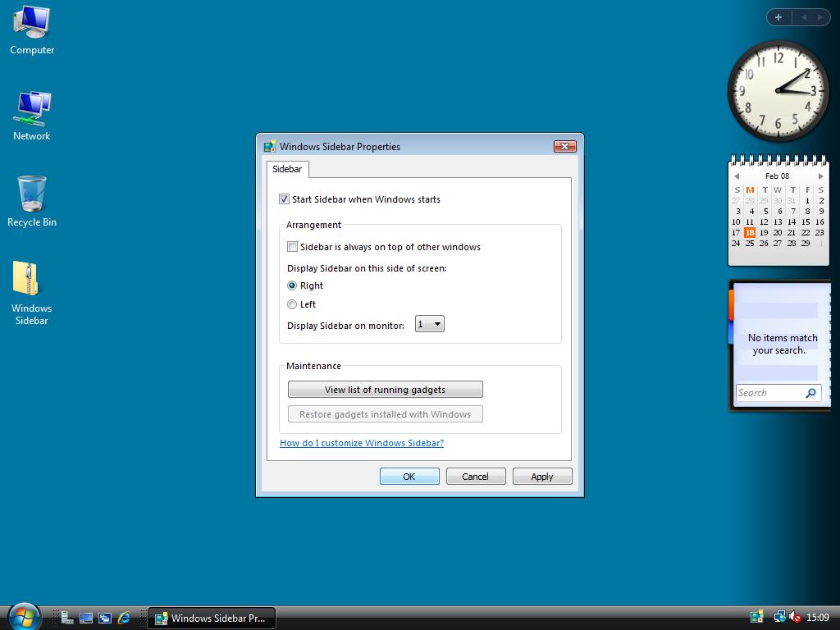Click the OK button
Viewport: 840px width, 630px height.
coord(409,477)
